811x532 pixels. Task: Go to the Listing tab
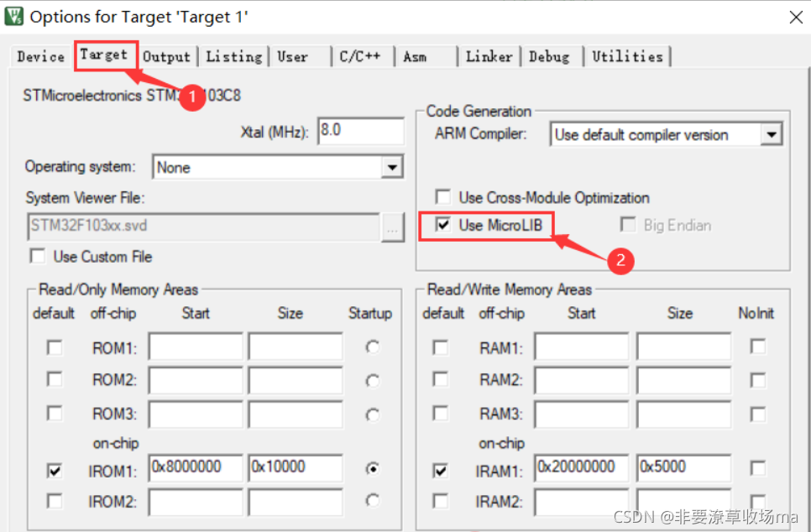point(233,56)
